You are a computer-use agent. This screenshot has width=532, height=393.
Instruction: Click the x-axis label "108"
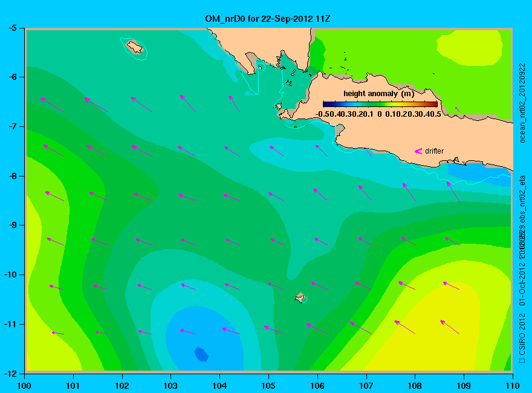click(415, 386)
